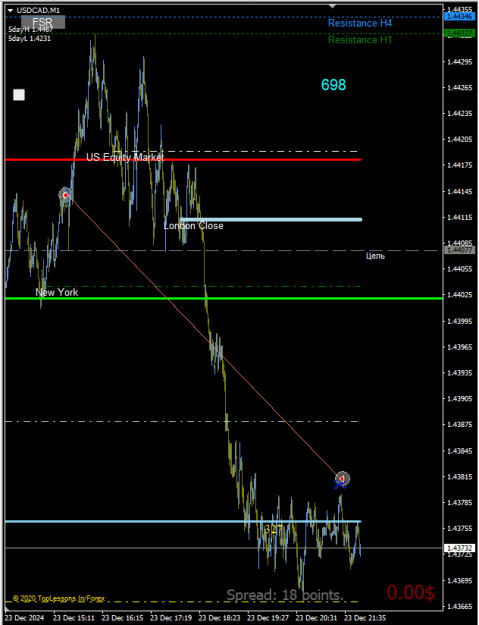Select the Resistance H4 label
The height and width of the screenshot is (625, 479).
click(359, 23)
